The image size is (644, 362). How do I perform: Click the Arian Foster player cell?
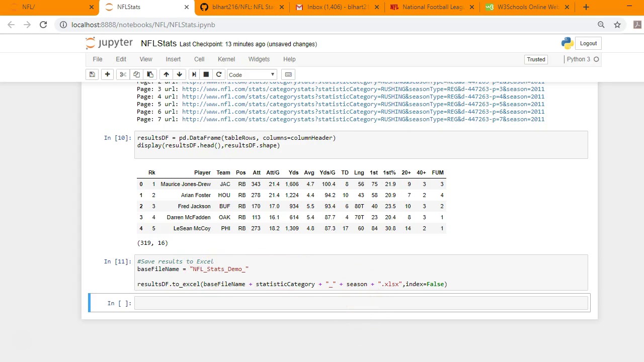click(196, 195)
